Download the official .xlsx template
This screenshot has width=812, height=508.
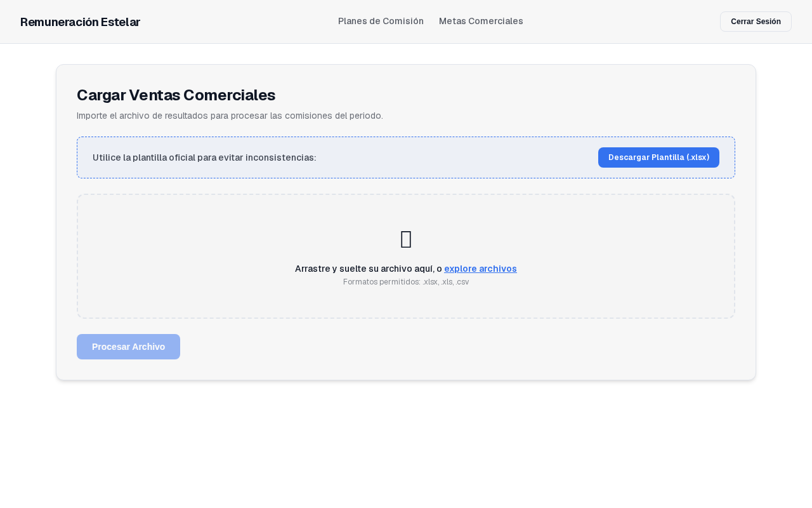[658, 157]
